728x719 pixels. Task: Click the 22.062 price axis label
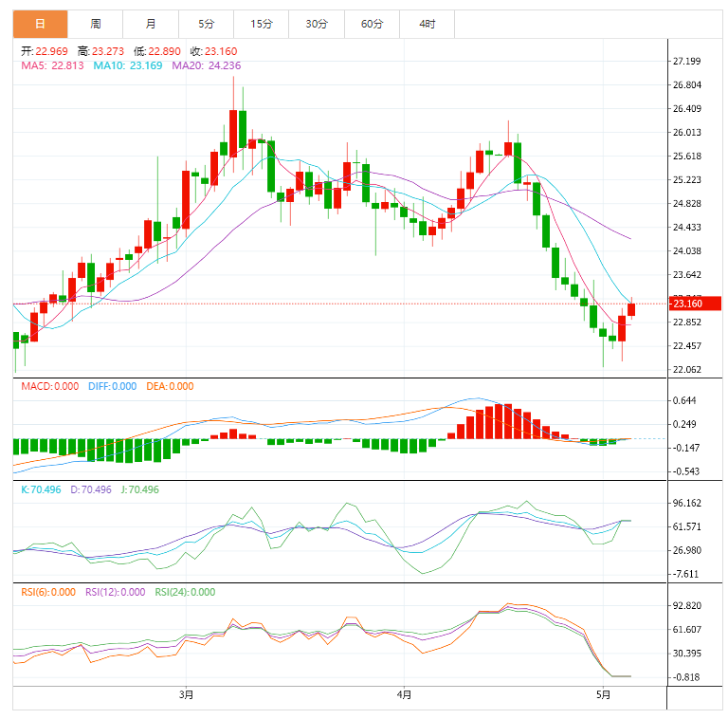pyautogui.click(x=686, y=370)
